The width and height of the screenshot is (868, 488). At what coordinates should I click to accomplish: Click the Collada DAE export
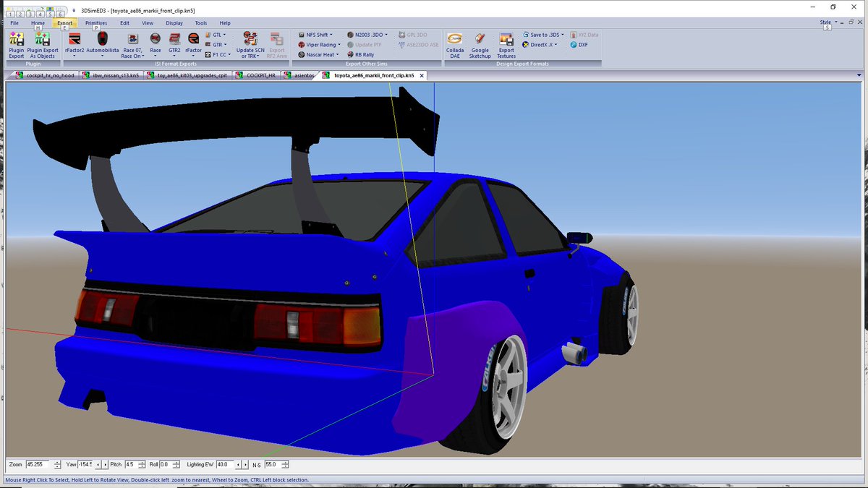coord(455,45)
